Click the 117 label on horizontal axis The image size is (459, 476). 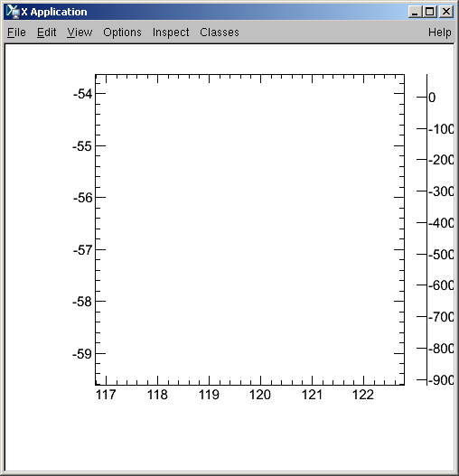[106, 395]
